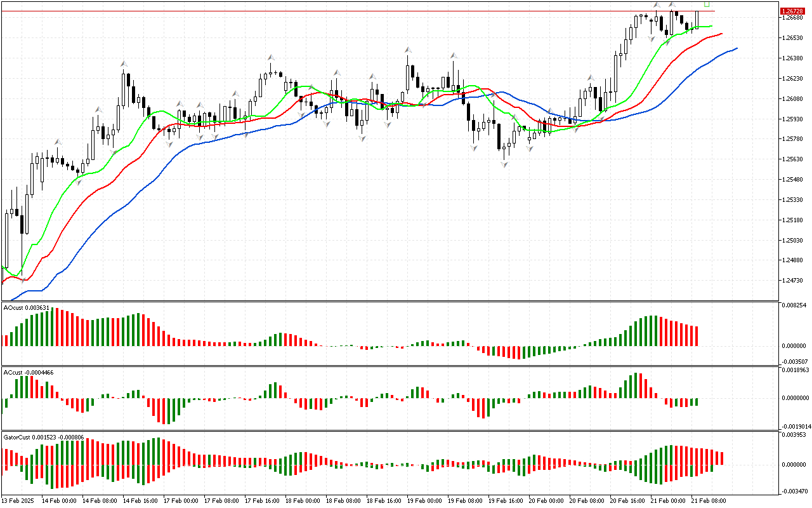Click the 20 Feb 00:00 time label
The width and height of the screenshot is (812, 508).
coord(546,500)
